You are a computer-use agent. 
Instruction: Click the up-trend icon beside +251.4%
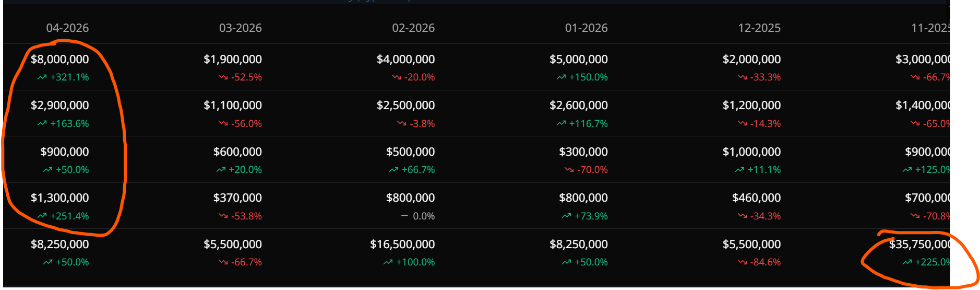42,216
